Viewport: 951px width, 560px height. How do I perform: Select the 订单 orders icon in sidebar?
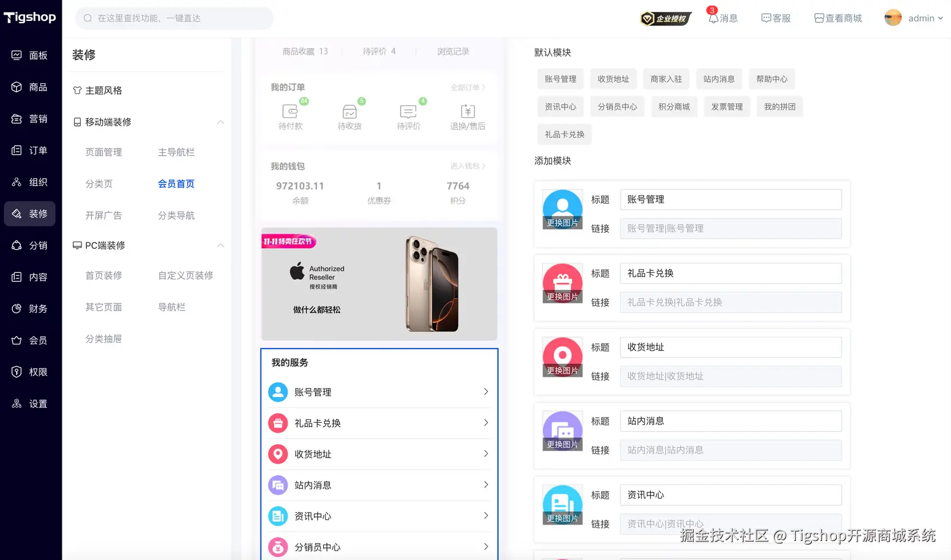point(17,150)
